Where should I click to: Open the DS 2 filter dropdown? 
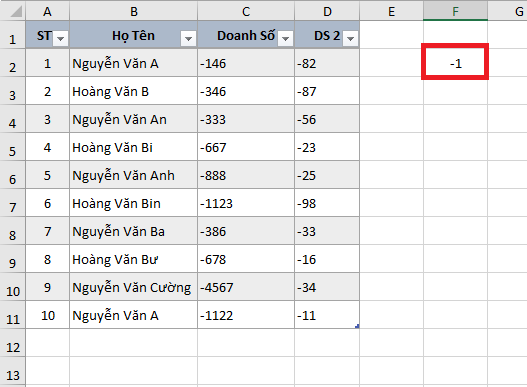(x=350, y=38)
